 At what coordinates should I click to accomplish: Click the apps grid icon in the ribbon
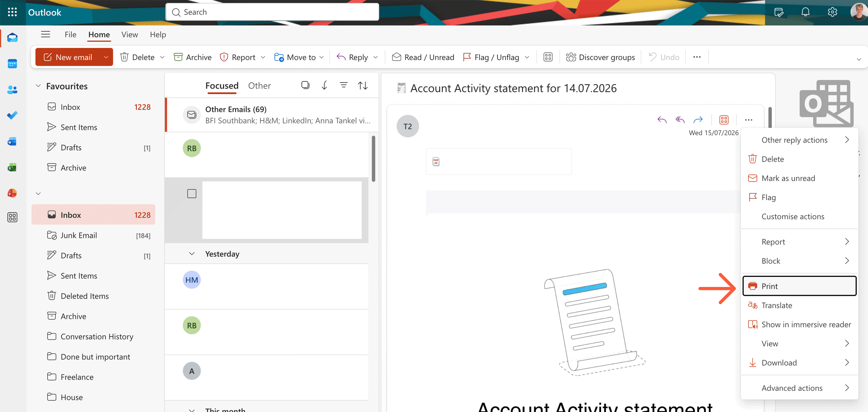click(548, 57)
